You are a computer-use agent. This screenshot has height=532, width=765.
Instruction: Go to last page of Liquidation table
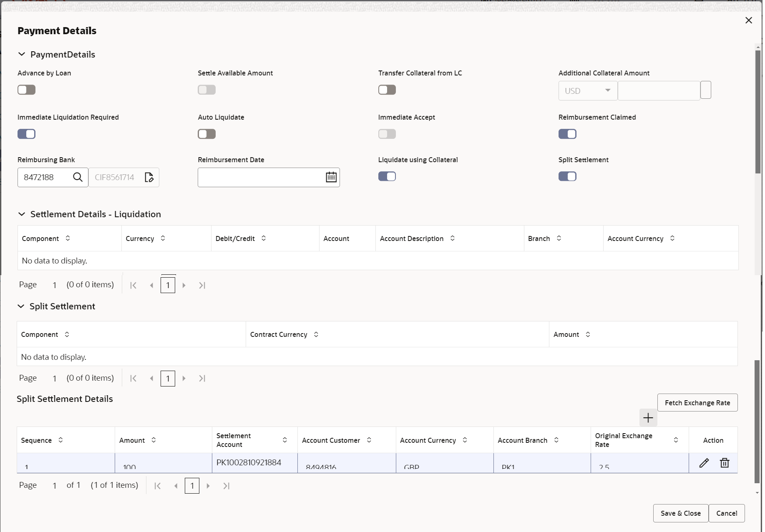[202, 285]
